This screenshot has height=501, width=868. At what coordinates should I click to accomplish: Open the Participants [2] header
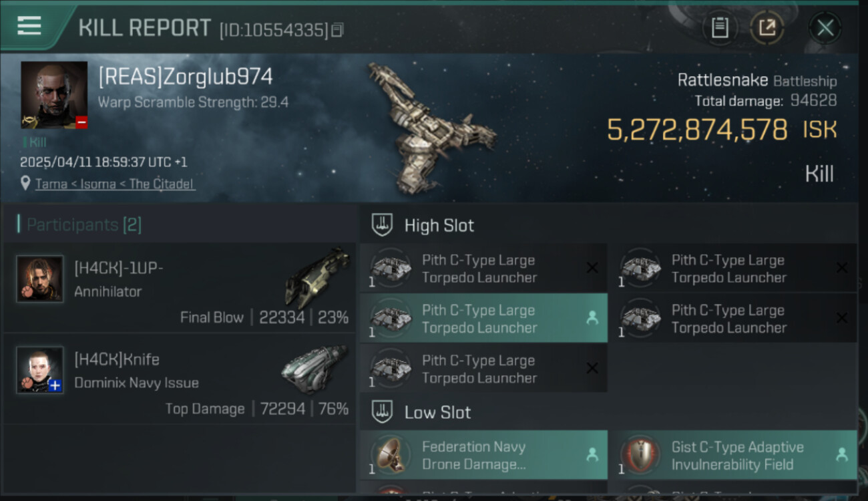84,224
